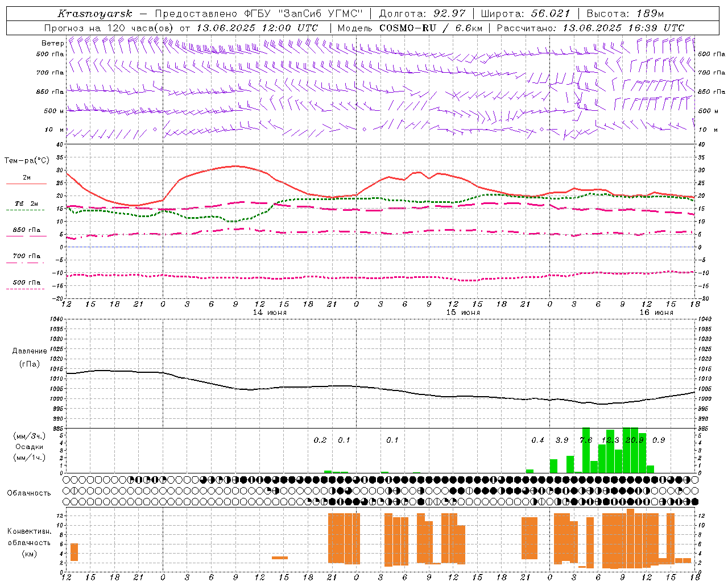The image size is (728, 582).
Task: Click the "0.9" precipitation value
Action: pos(659,440)
